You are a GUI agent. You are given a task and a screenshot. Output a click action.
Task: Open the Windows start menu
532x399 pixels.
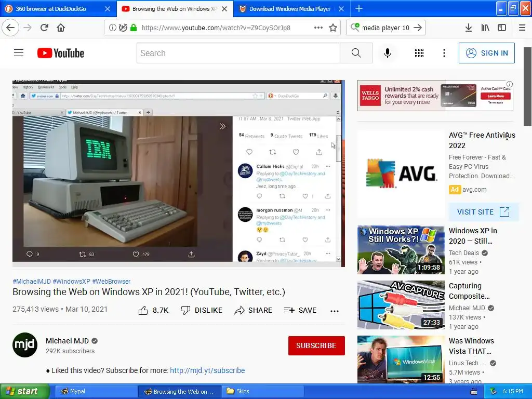25,391
